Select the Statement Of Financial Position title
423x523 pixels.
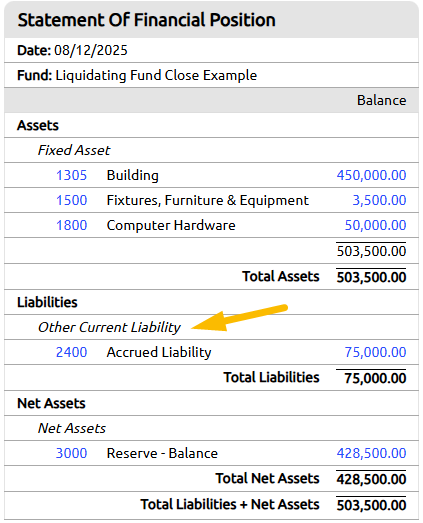click(x=146, y=20)
